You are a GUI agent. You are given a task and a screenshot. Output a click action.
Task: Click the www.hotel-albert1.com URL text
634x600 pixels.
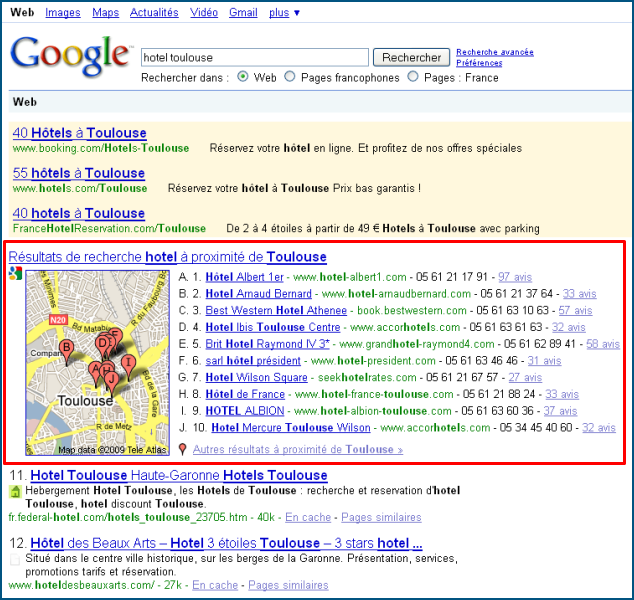point(350,277)
